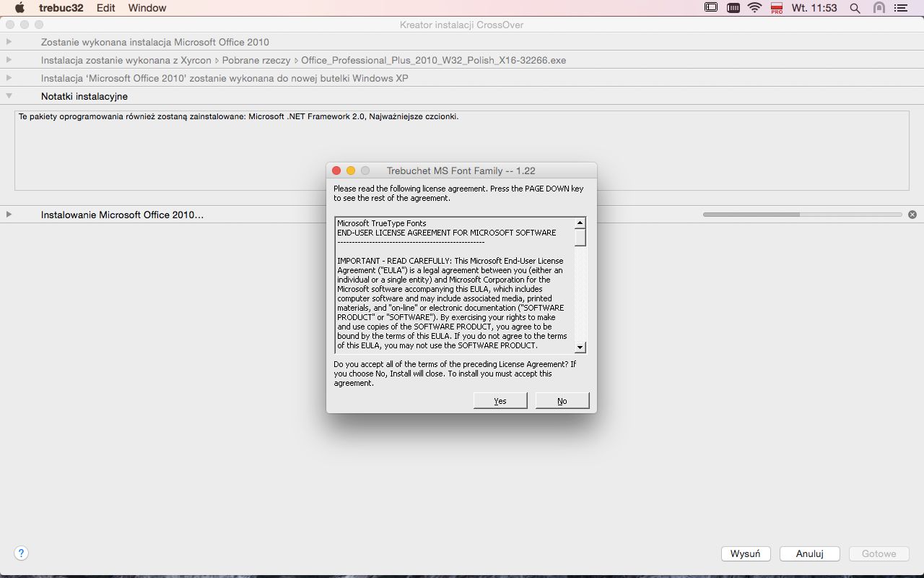Open the Apple menu
The width and height of the screenshot is (924, 578).
pyautogui.click(x=20, y=8)
